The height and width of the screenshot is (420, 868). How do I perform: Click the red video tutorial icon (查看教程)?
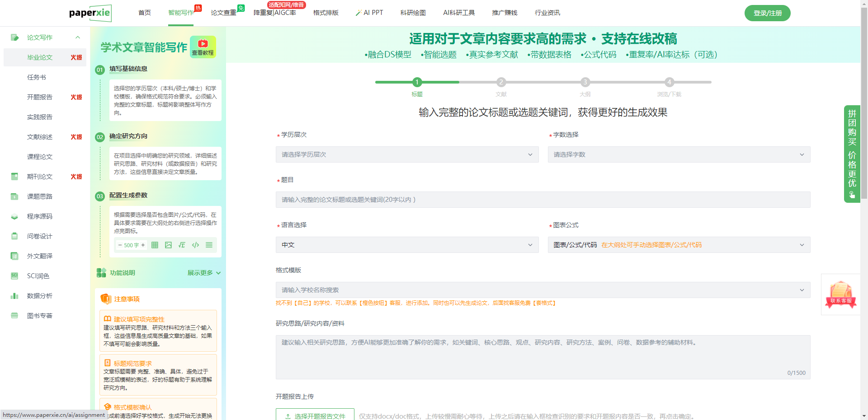tap(203, 44)
